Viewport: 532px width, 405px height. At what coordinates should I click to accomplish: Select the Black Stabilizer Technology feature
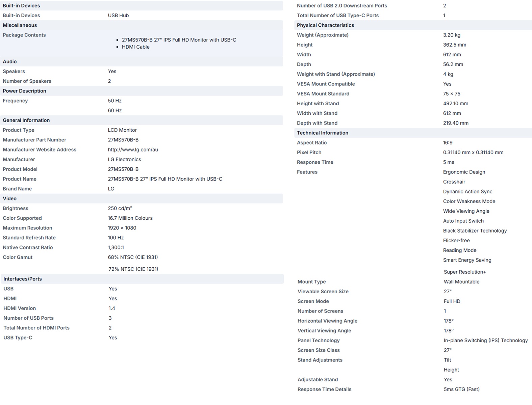[475, 231]
